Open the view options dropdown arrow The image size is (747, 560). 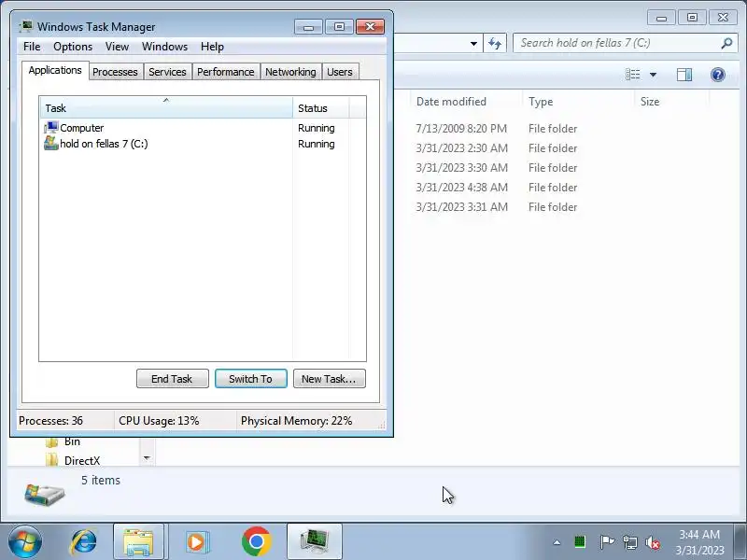pos(653,75)
